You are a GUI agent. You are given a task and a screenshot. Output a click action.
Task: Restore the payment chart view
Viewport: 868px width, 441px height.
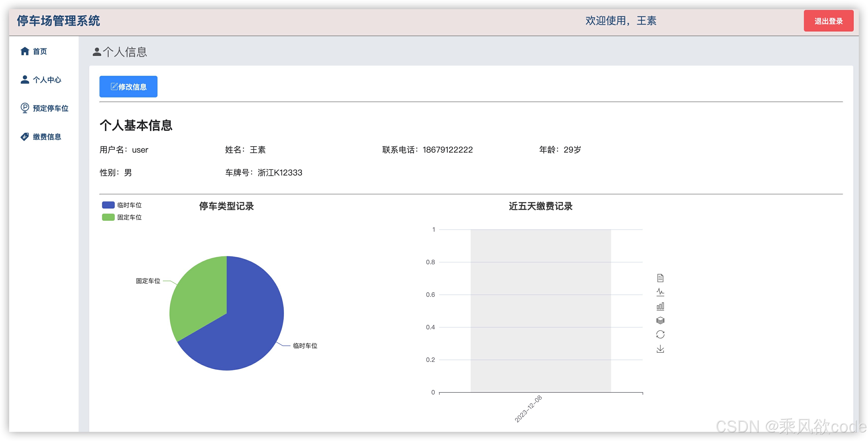point(661,334)
